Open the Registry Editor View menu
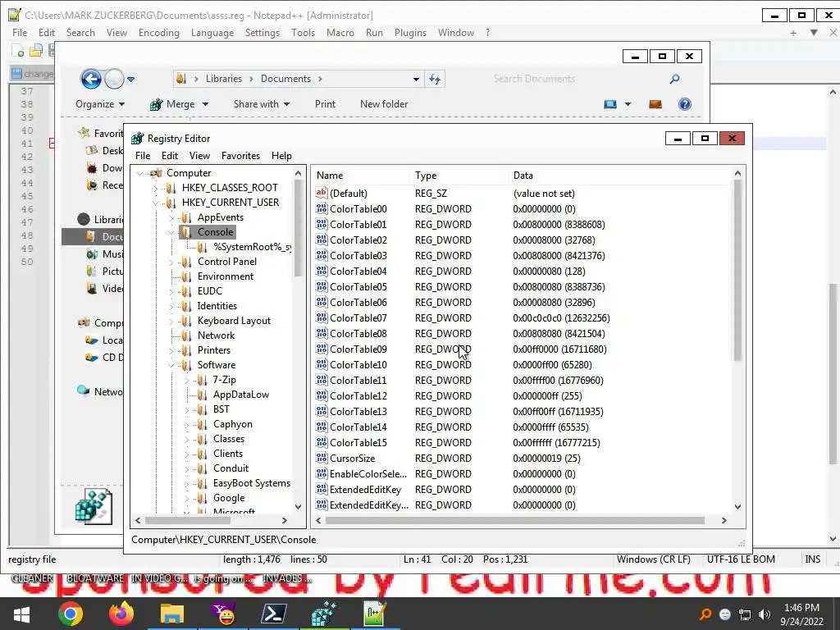The height and width of the screenshot is (630, 840). coord(199,155)
